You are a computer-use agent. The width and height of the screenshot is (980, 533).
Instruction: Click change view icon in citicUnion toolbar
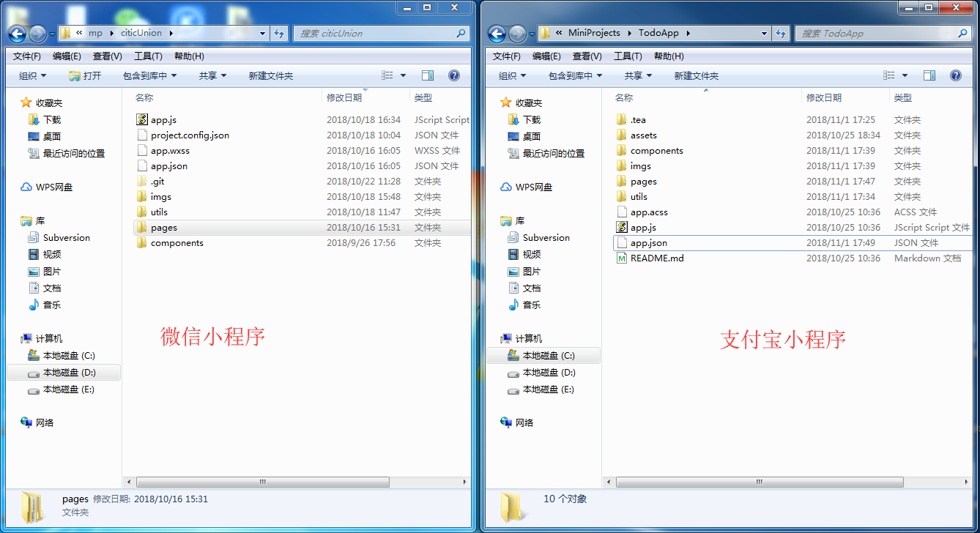click(x=388, y=75)
